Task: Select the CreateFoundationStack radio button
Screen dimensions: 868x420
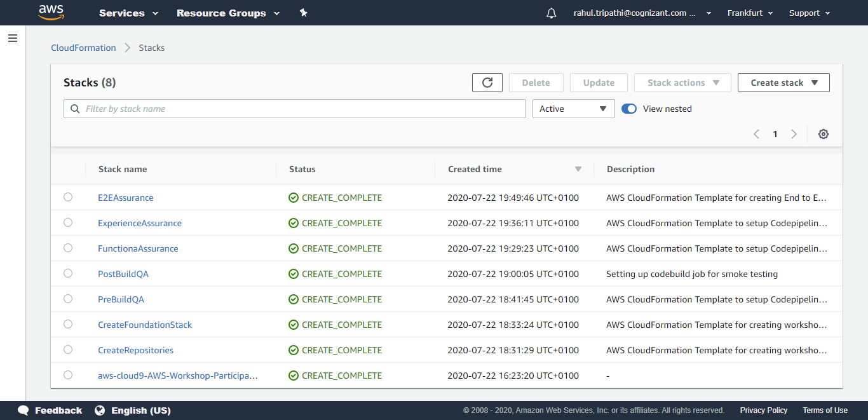Action: 68,324
